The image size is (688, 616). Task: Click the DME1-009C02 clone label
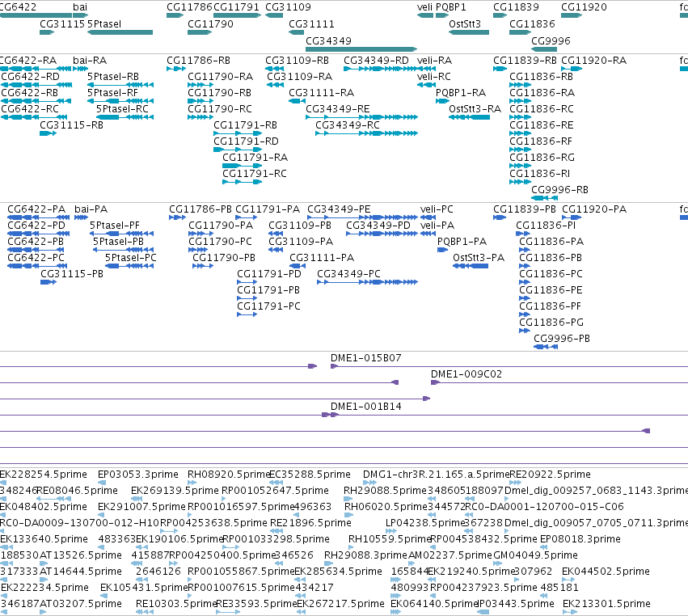click(x=466, y=373)
